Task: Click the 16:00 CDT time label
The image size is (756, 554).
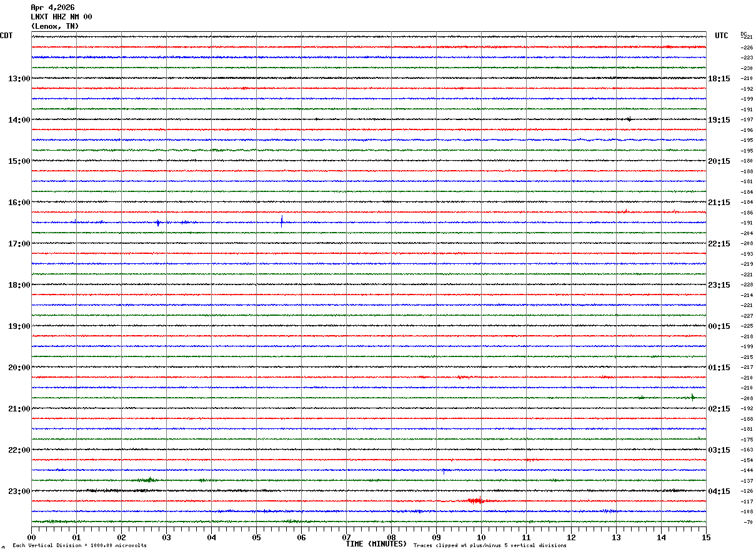Action: [19, 203]
